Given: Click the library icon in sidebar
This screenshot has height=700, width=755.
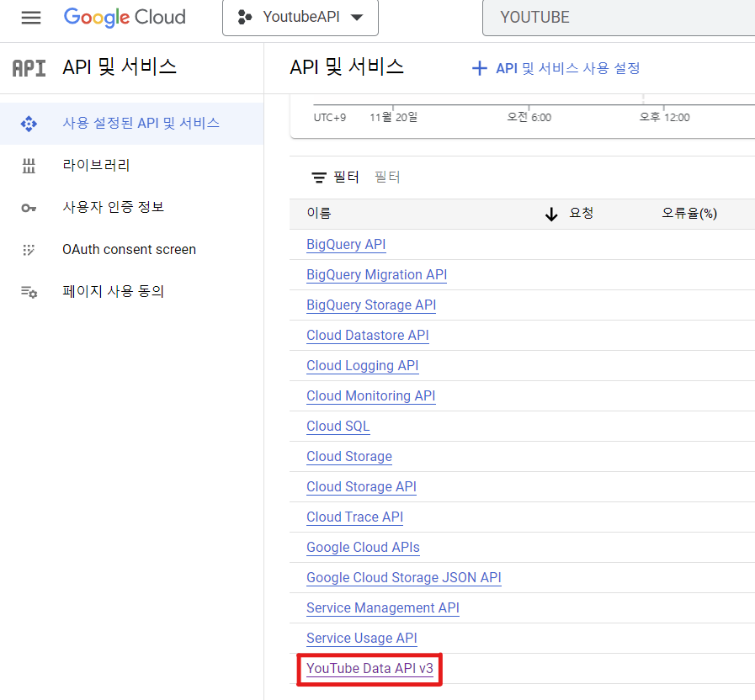Looking at the screenshot, I should click(29, 166).
